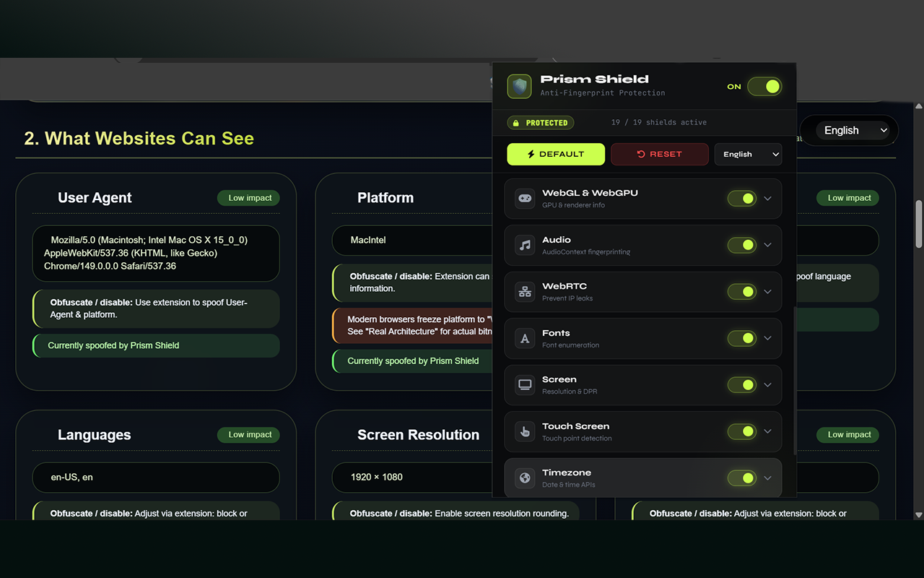Toggle the Screen resolution shield
Image resolution: width=924 pixels, height=578 pixels.
click(x=742, y=385)
